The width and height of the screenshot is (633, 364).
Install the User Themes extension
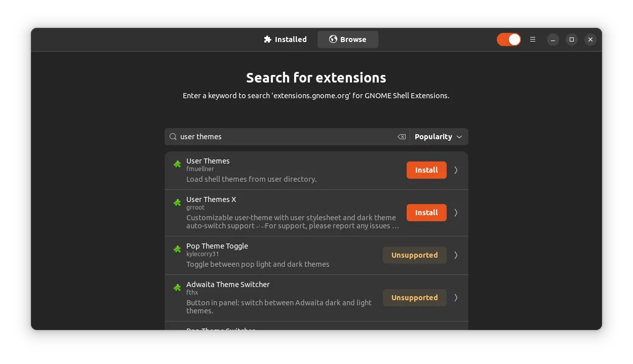(426, 170)
